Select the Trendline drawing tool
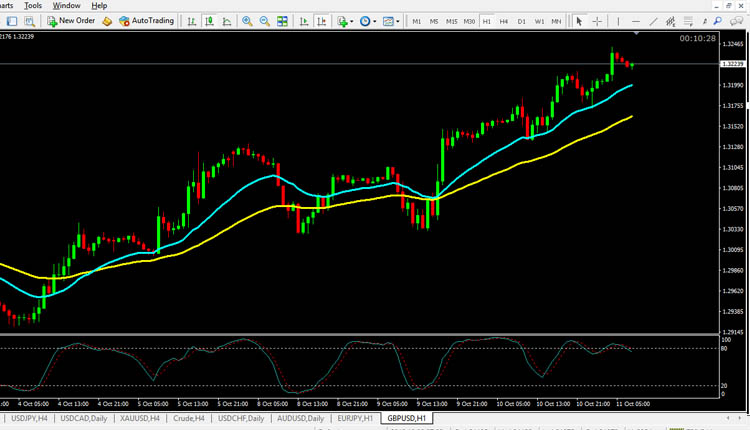This screenshot has height=430, width=750. pos(653,21)
